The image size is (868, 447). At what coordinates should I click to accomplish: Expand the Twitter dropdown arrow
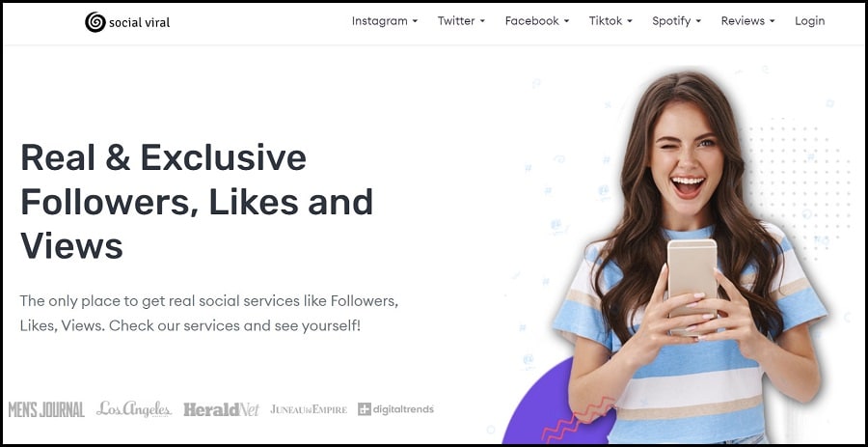click(x=482, y=21)
